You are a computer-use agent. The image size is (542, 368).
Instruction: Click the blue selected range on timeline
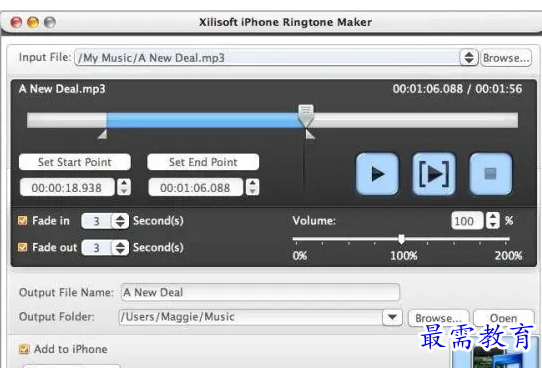(x=204, y=120)
